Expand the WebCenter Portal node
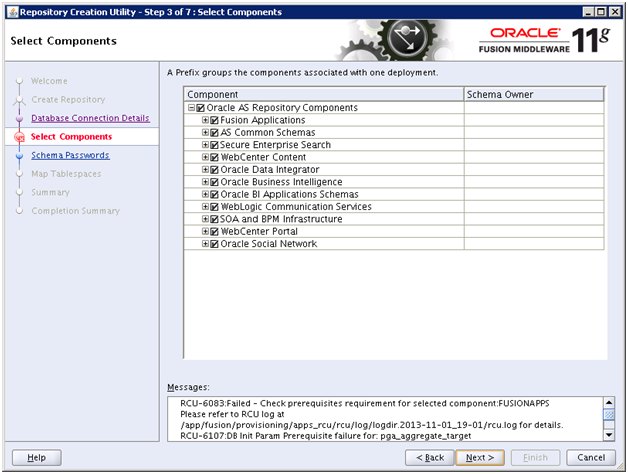 coord(205,232)
